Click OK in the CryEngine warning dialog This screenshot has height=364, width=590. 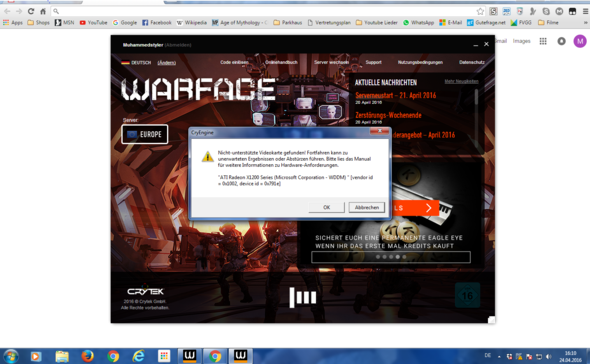(x=326, y=207)
